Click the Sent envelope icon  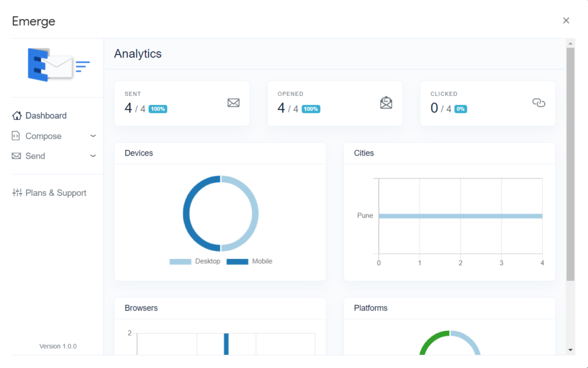233,103
